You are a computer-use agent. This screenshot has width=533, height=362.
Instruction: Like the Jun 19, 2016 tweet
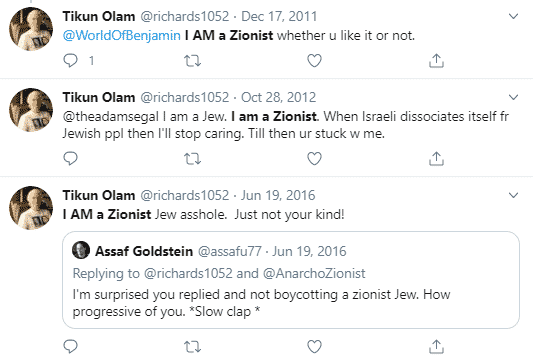[x=314, y=347]
